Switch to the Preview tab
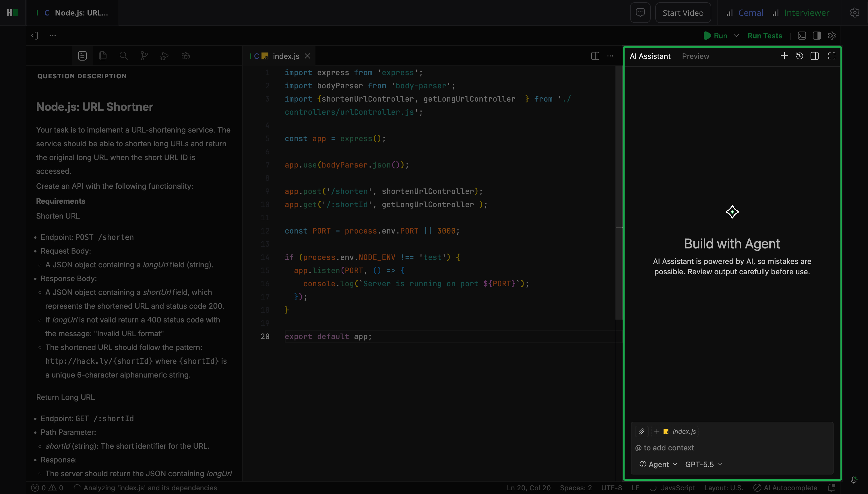 [695, 56]
